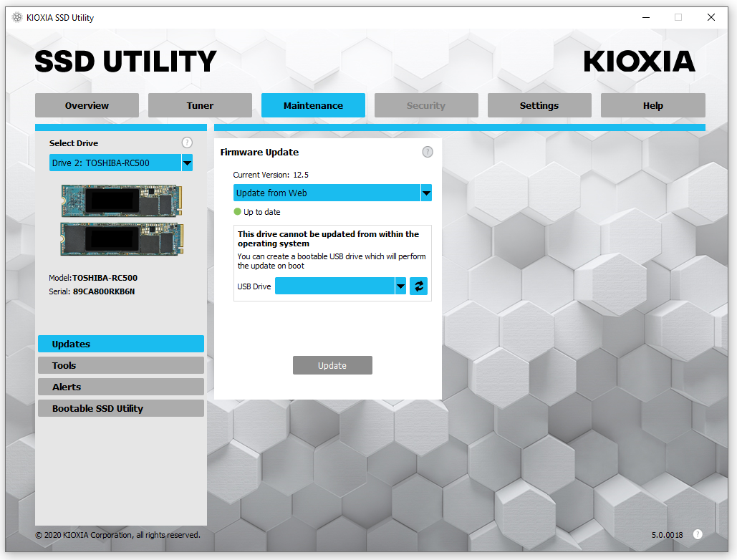Click the USB Drive label
The width and height of the screenshot is (737, 560).
(x=254, y=286)
